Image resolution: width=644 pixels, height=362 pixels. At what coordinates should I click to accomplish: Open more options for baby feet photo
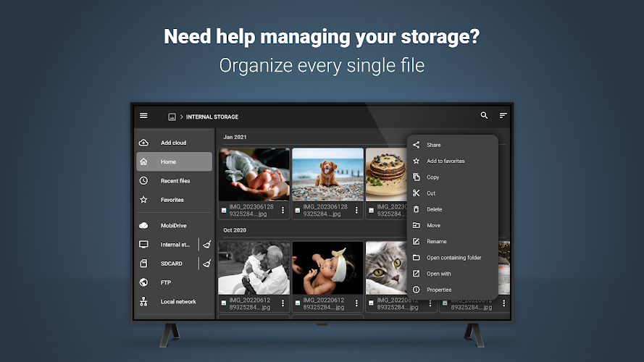[283, 210]
